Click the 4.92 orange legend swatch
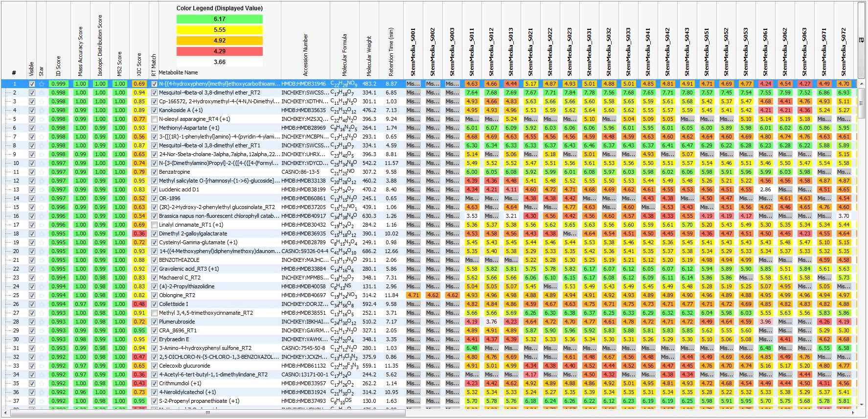The image size is (868, 419). point(220,41)
